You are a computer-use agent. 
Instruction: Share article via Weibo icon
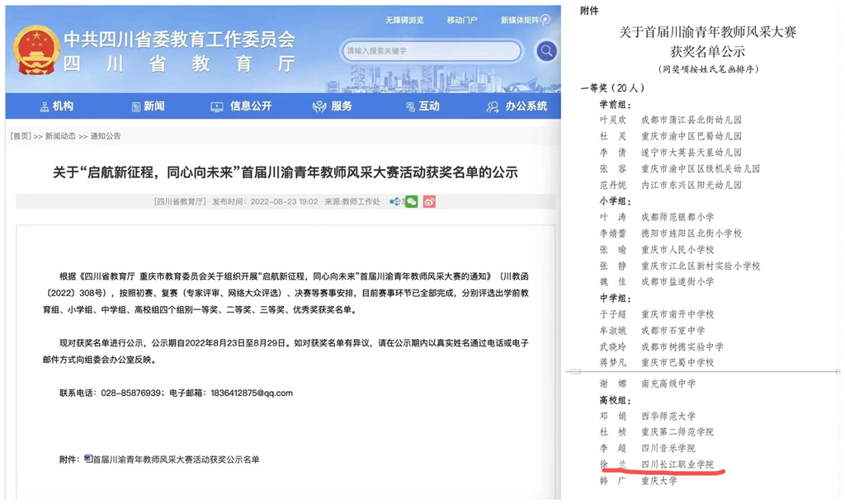pyautogui.click(x=429, y=201)
